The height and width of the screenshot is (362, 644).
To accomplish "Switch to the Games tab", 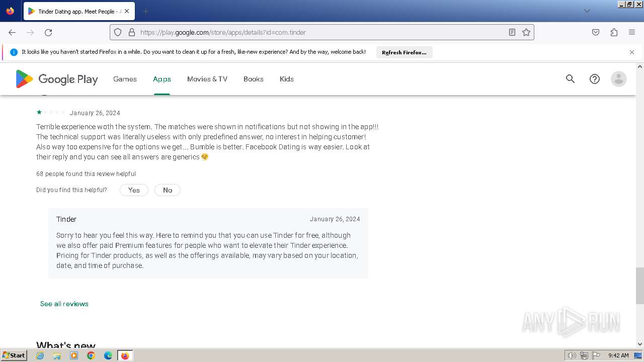I will coord(125,79).
